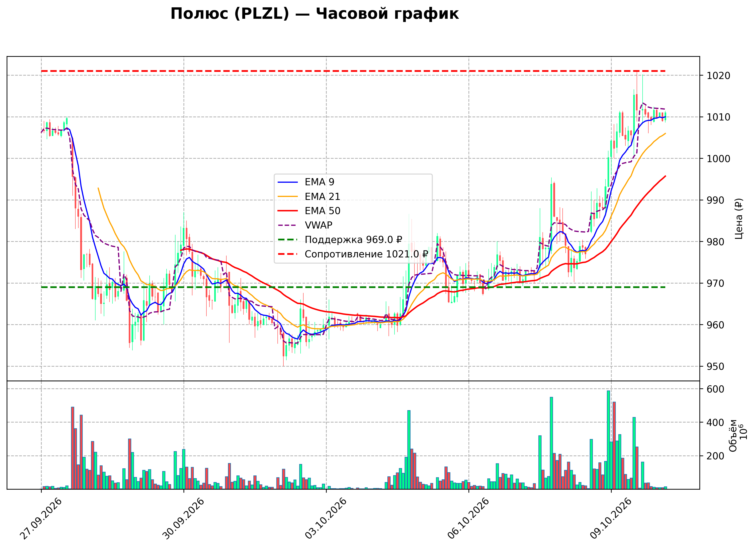Image resolution: width=756 pixels, height=548 pixels.
Task: Click the 960 price tick label
Action: click(x=715, y=325)
